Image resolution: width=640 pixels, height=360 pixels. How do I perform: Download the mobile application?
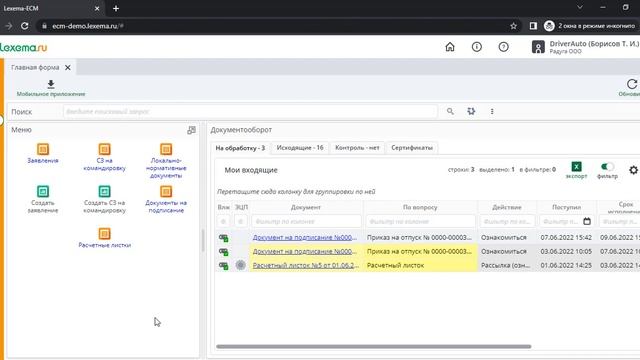pyautogui.click(x=51, y=88)
